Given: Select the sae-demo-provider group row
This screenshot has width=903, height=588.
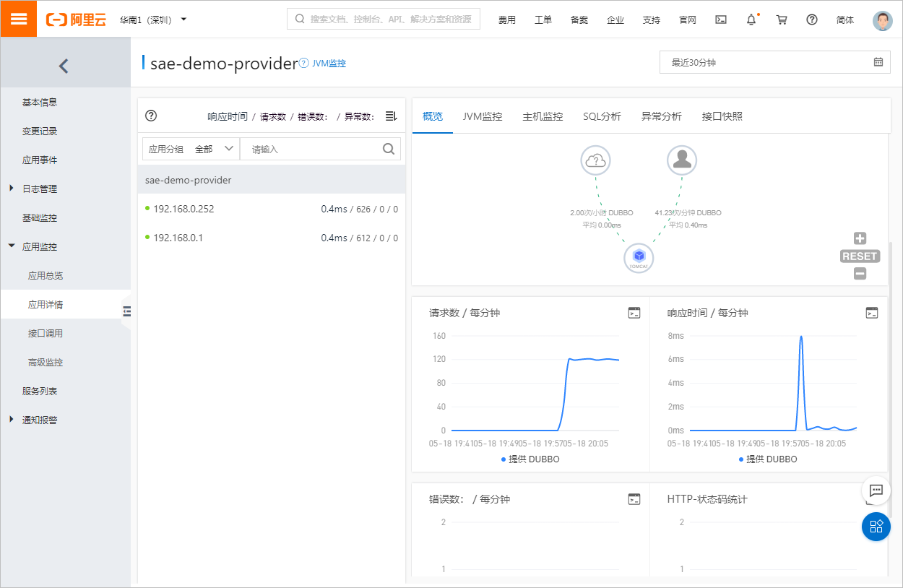Looking at the screenshot, I should point(272,180).
